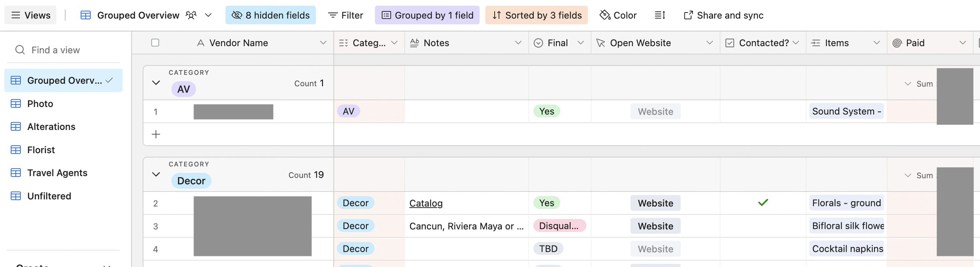Open the Vendor Name column dropdown
The width and height of the screenshot is (980, 267).
coord(323,43)
